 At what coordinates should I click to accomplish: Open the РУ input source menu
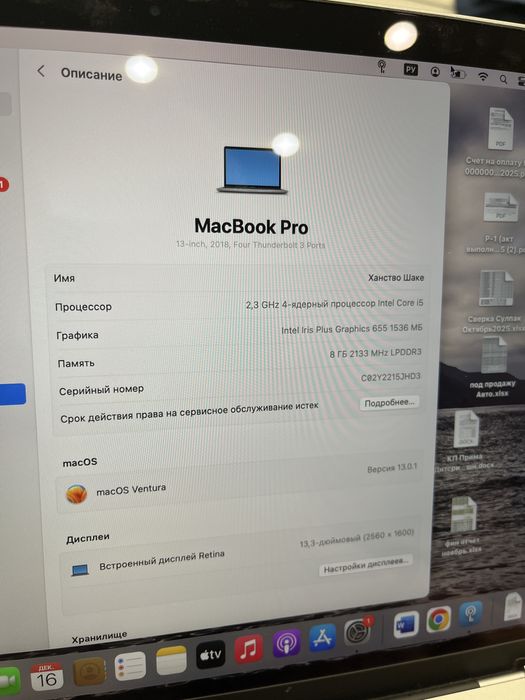pyautogui.click(x=411, y=70)
